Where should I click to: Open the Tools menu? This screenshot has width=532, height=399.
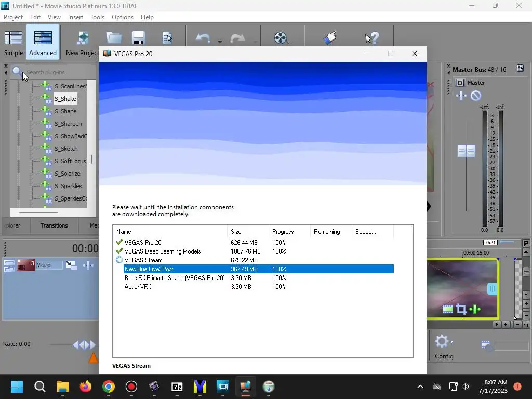[97, 17]
